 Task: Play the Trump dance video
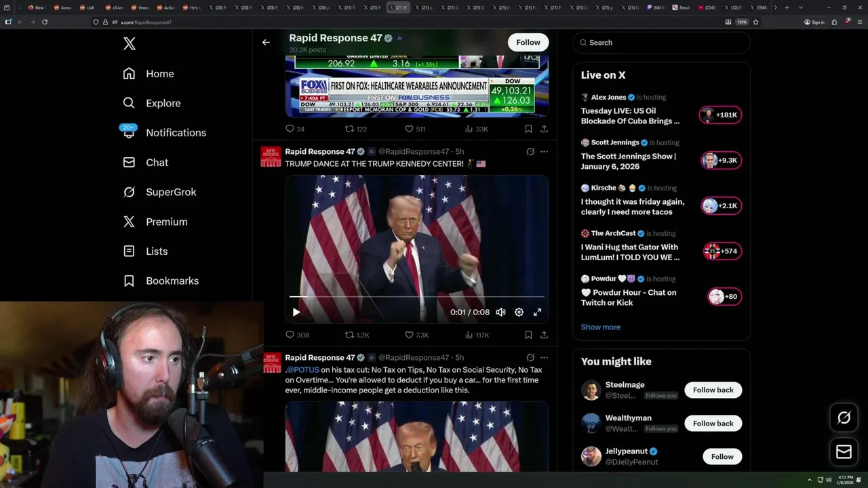[x=296, y=312]
